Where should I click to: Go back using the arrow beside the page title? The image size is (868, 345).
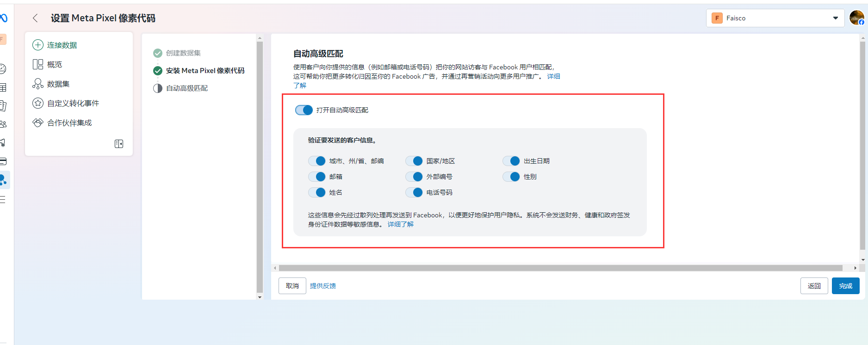pyautogui.click(x=35, y=18)
